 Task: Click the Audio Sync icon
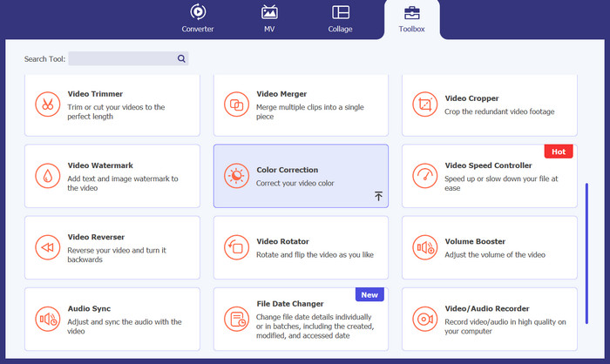tap(46, 319)
